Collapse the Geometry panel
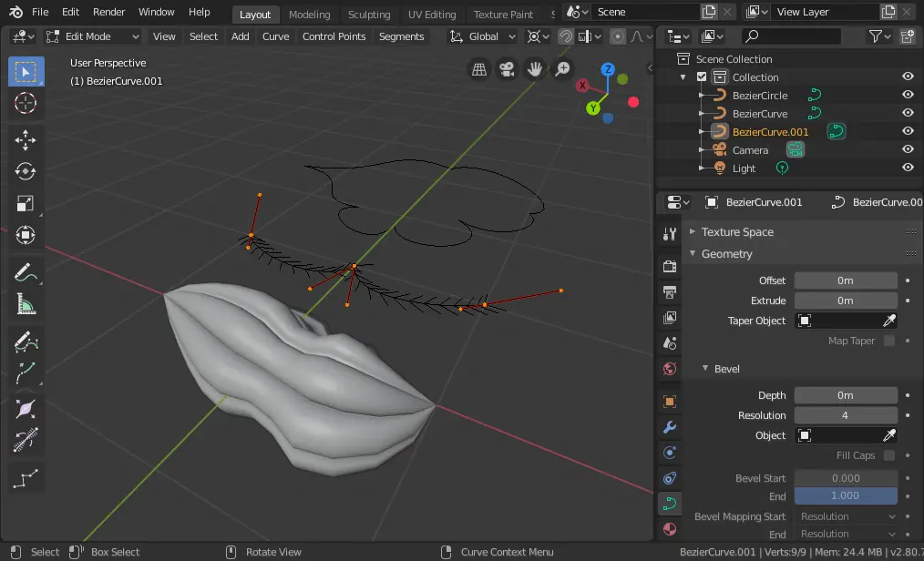The image size is (924, 561). [x=726, y=254]
